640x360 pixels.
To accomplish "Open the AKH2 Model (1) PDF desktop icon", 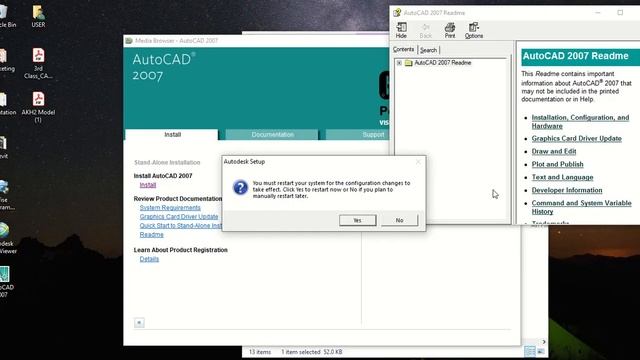I will click(38, 108).
